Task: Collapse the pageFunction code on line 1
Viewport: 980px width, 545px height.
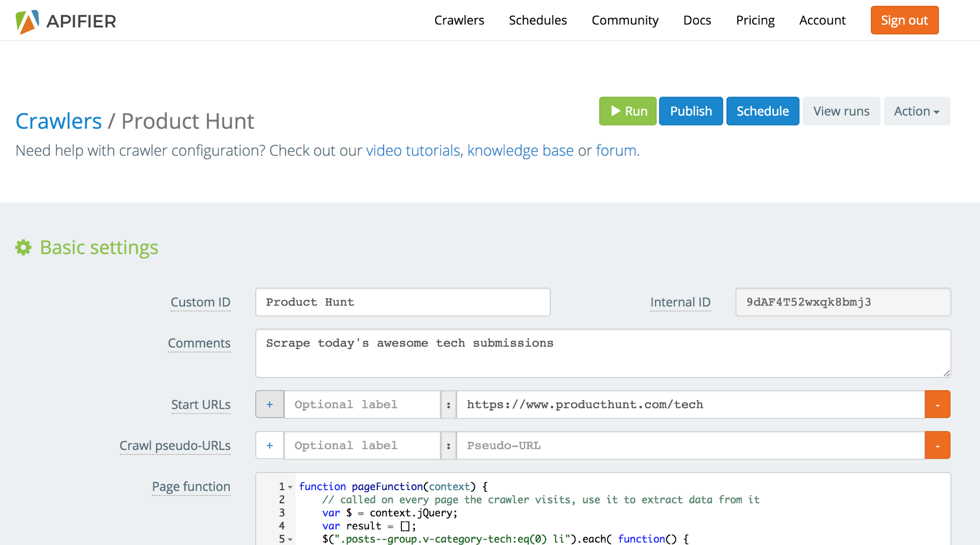Action: pyautogui.click(x=290, y=487)
